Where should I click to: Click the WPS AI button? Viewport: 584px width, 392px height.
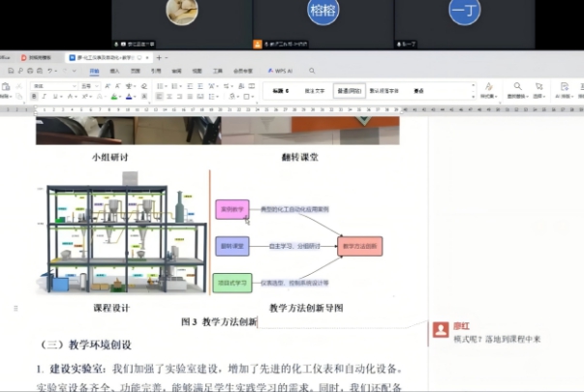280,71
